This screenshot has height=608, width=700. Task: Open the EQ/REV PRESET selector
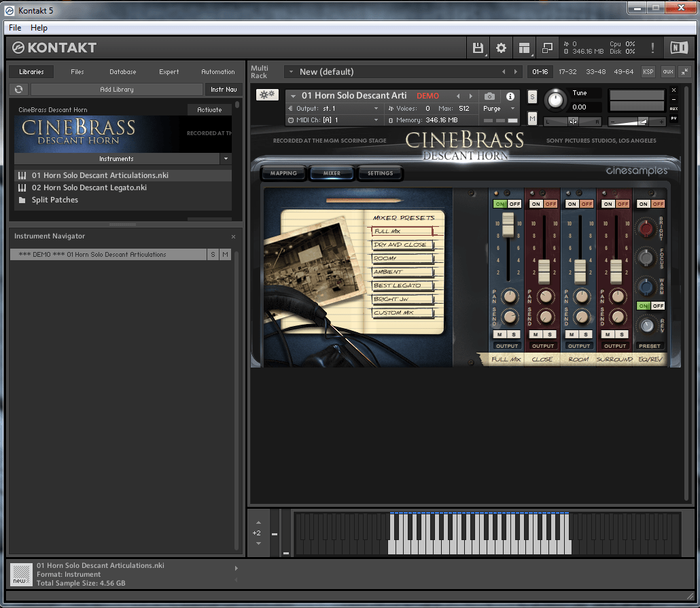coord(650,346)
